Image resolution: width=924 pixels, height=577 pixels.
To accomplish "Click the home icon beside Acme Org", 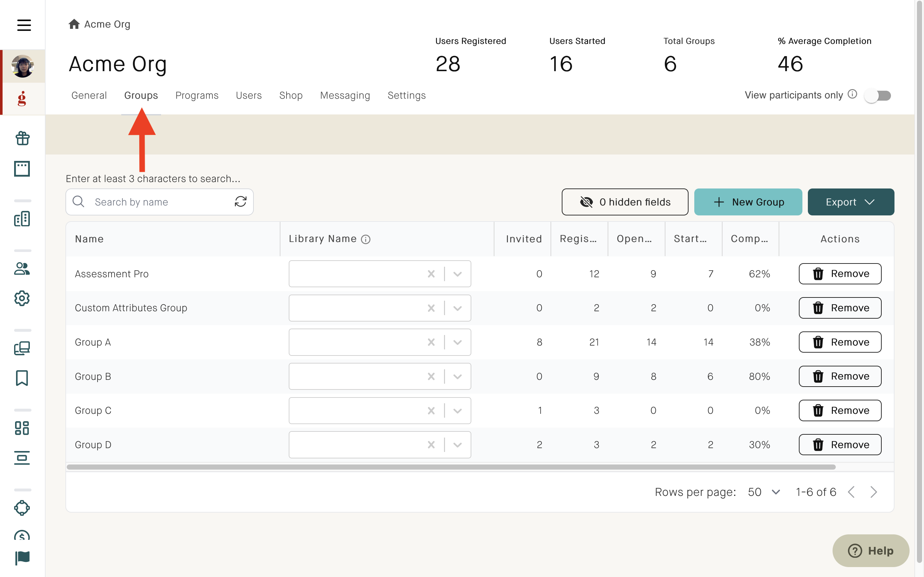I will (74, 24).
